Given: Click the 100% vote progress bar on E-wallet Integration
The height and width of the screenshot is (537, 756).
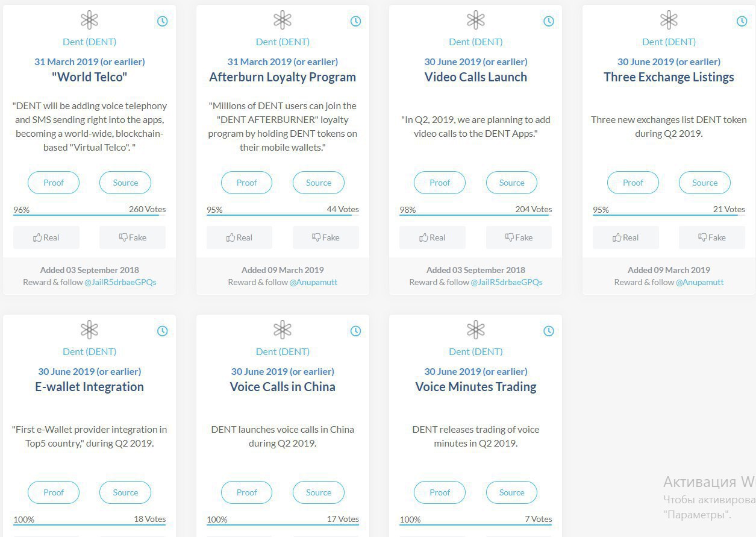Looking at the screenshot, I should [x=89, y=525].
